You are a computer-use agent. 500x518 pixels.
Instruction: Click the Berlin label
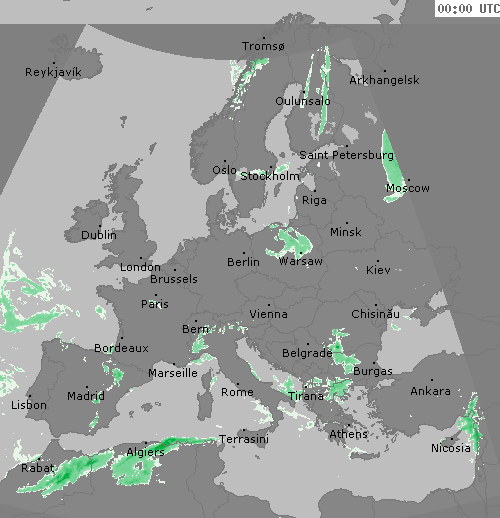(x=243, y=262)
